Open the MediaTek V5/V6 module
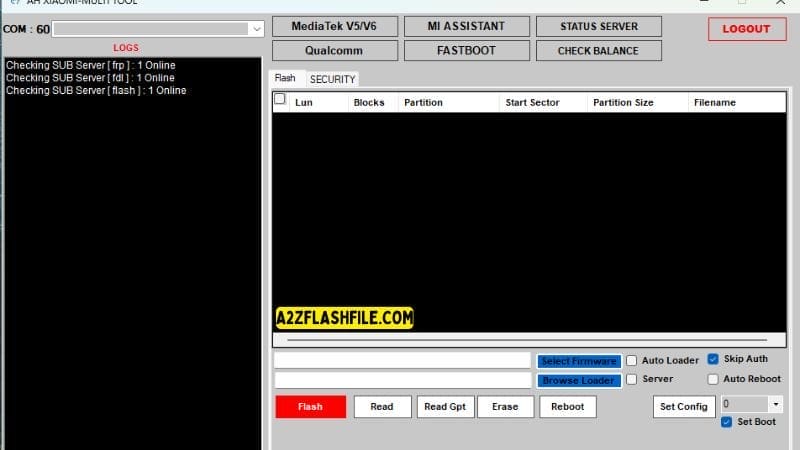 coord(335,27)
